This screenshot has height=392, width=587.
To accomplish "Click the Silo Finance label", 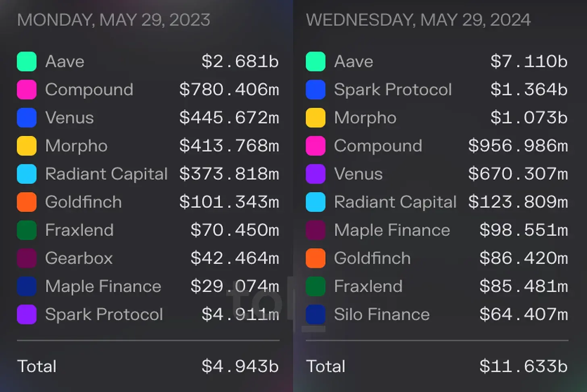I will point(381,314).
